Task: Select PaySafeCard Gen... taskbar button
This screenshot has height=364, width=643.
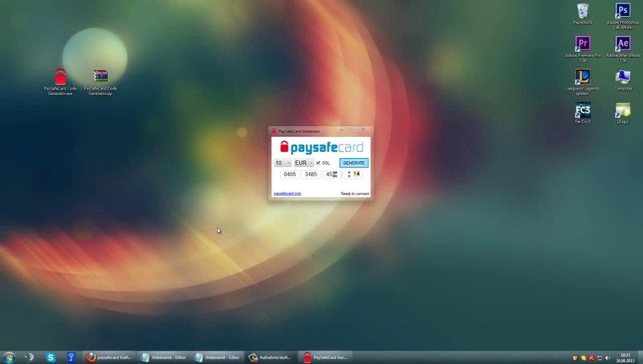Action: pyautogui.click(x=325, y=357)
